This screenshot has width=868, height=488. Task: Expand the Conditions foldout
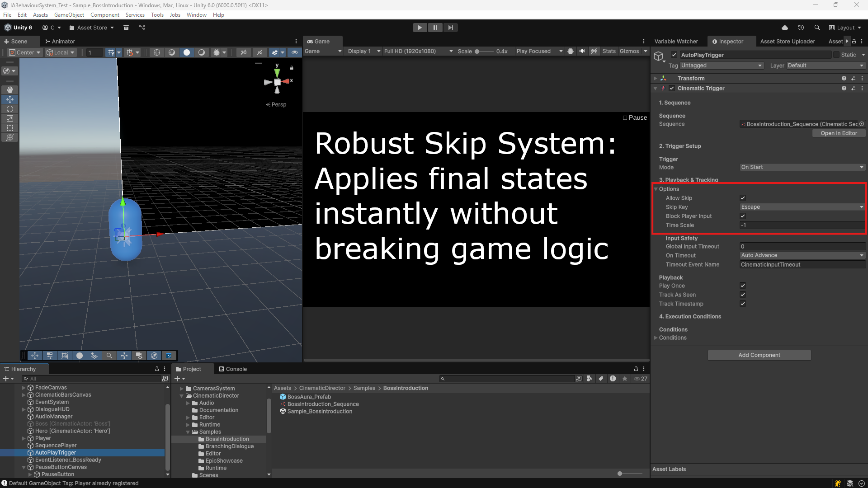point(656,338)
